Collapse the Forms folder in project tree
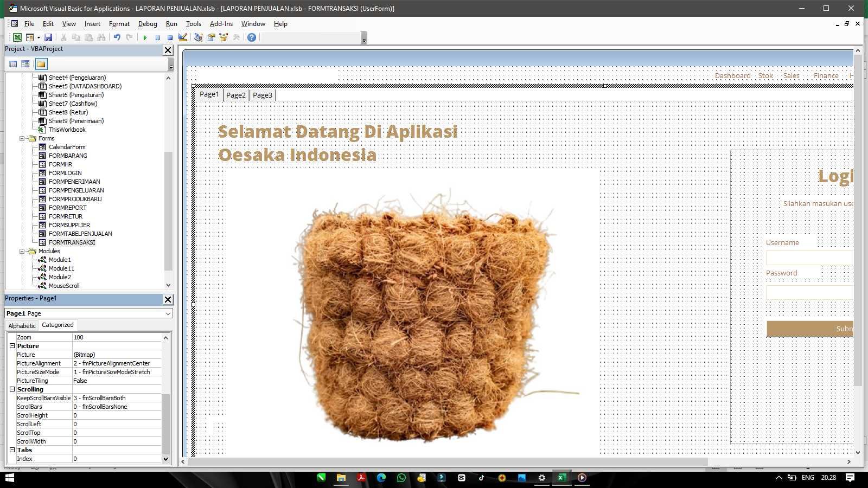This screenshot has height=488, width=868. [22, 138]
